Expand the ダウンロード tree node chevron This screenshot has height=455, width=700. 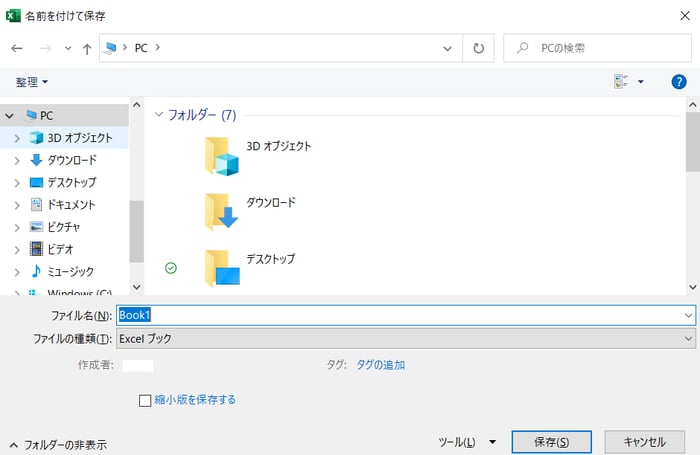click(x=16, y=160)
